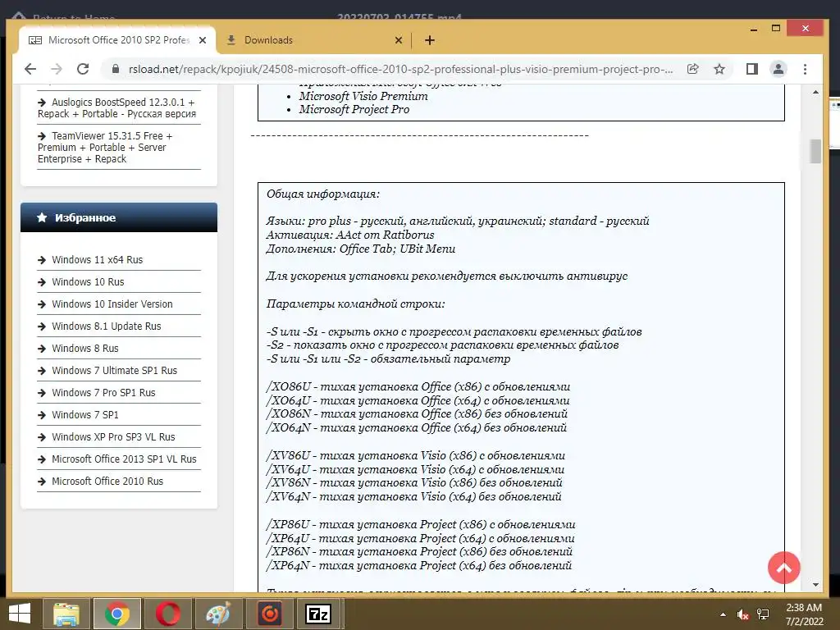Open Windows 11 x64 Rus link
Screen dimensions: 840x630
98,260
